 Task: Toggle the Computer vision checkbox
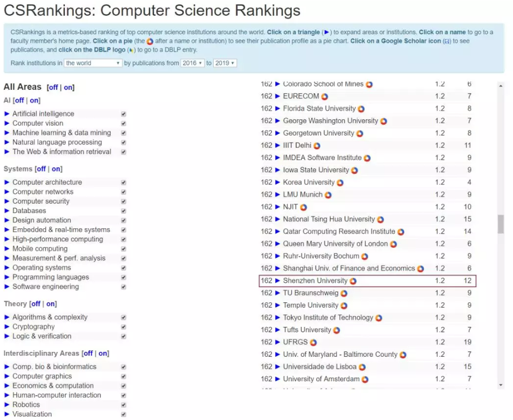(123, 124)
